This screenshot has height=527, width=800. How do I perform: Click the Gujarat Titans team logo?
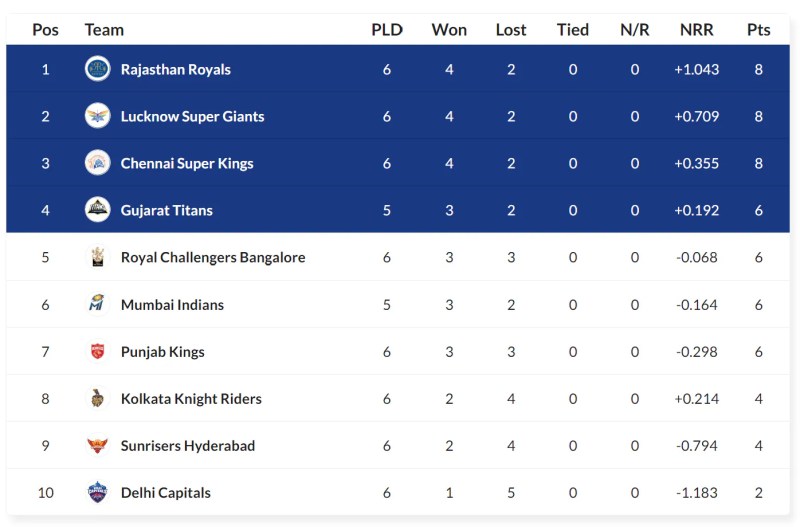[97, 210]
